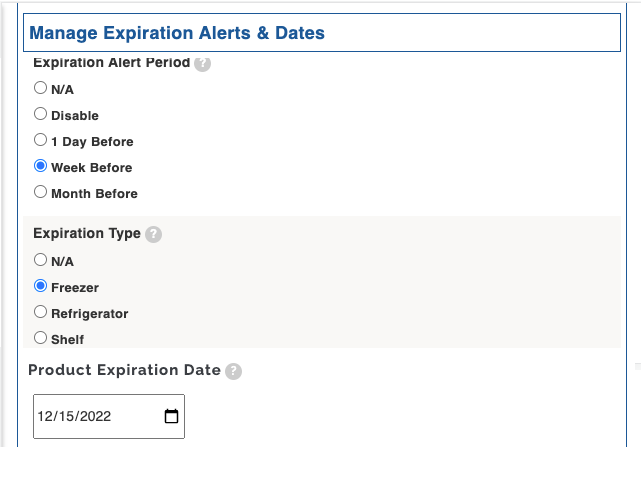Pick the Month Before alert period
The height and width of the screenshot is (480, 641).
coord(41,192)
